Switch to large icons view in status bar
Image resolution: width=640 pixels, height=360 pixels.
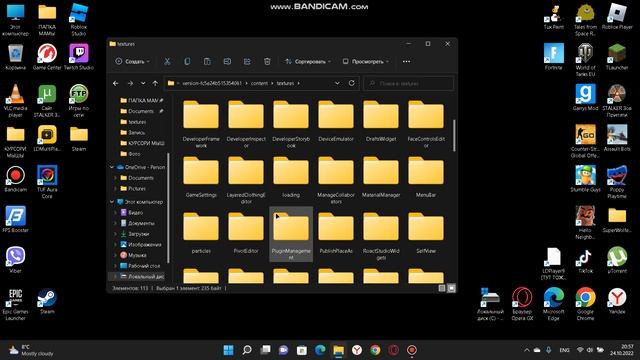coord(451,288)
